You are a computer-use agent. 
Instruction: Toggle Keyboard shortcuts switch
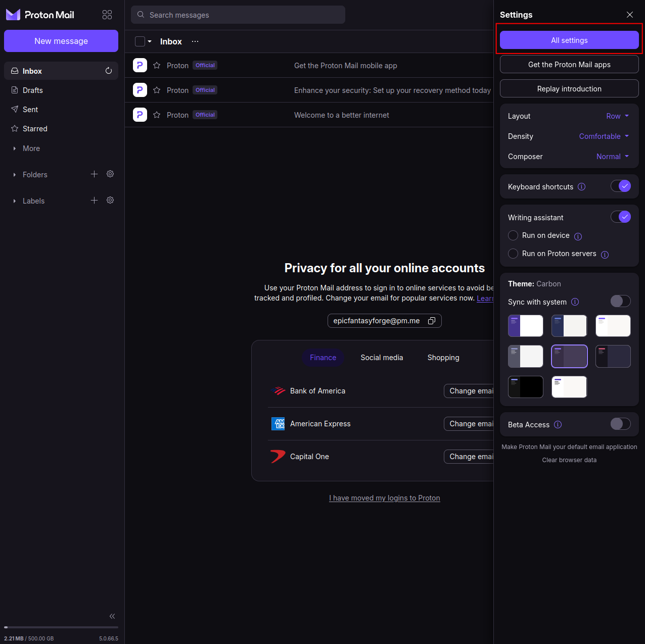click(621, 186)
